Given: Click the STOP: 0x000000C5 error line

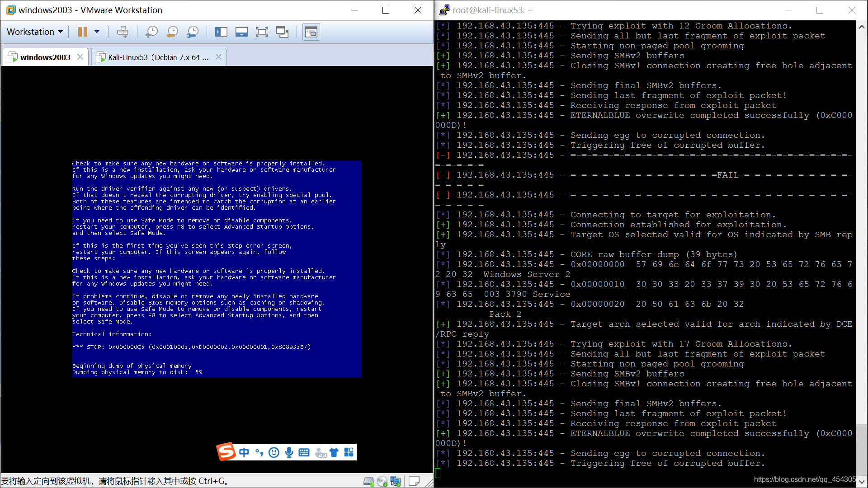Looking at the screenshot, I should coord(192,347).
